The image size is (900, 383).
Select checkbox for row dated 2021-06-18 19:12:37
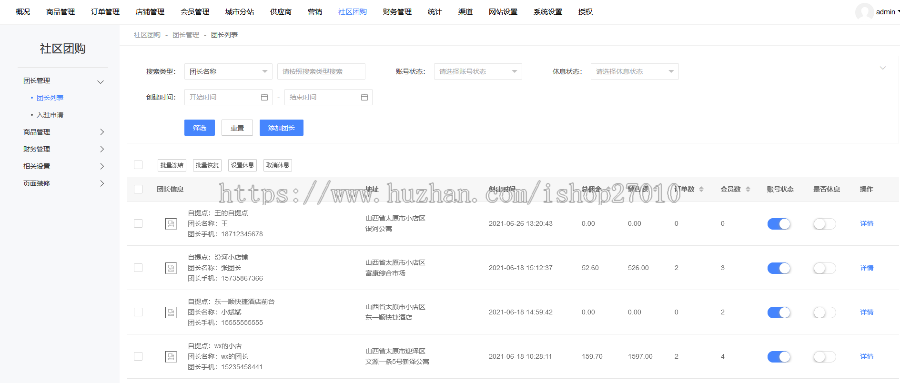(x=138, y=268)
